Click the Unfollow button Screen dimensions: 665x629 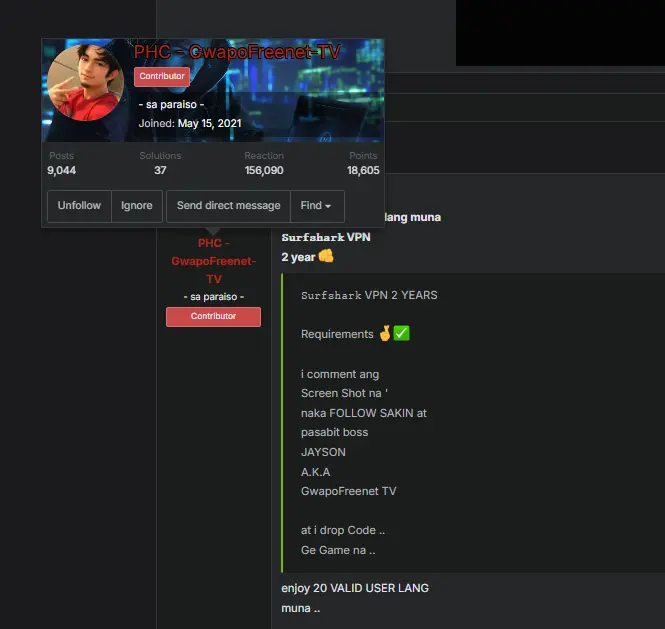click(79, 206)
